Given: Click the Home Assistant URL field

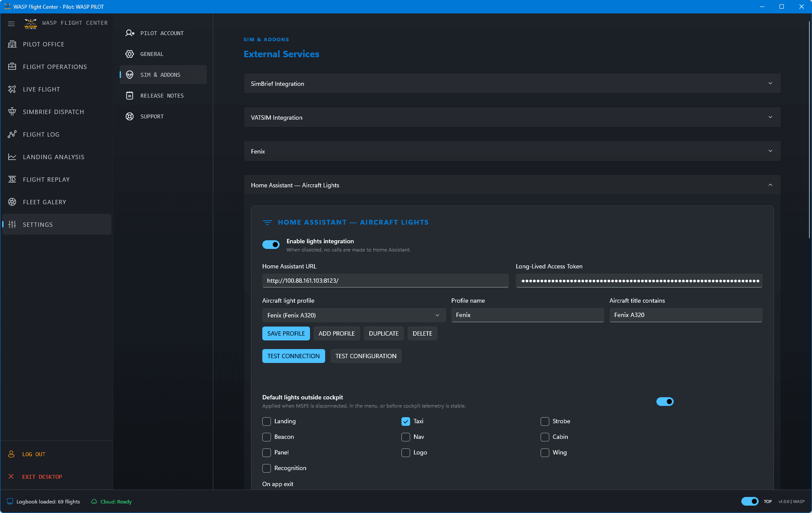Looking at the screenshot, I should pyautogui.click(x=385, y=281).
